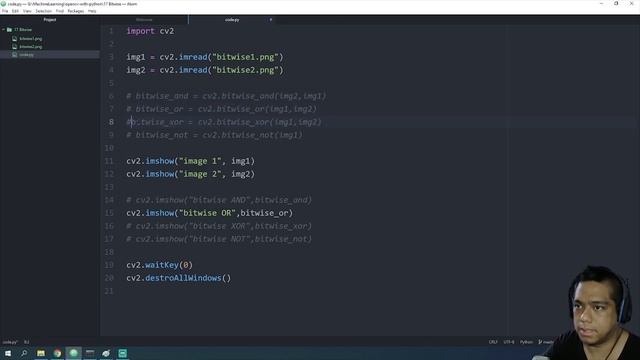640x360 pixels.
Task: Switch to the Welcome tab
Action: point(144,20)
